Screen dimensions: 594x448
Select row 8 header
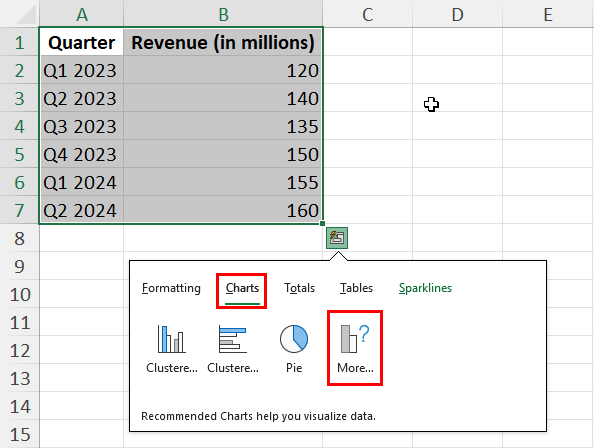(x=19, y=238)
